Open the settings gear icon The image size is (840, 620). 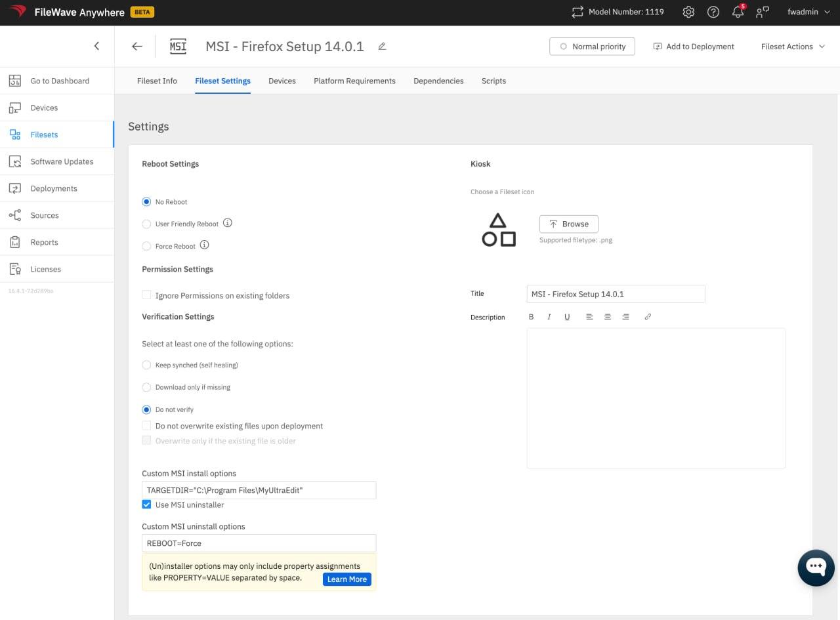(x=688, y=12)
